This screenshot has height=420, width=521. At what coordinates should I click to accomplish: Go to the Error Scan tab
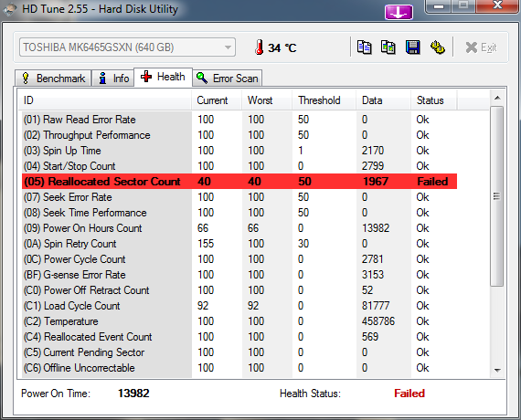228,79
